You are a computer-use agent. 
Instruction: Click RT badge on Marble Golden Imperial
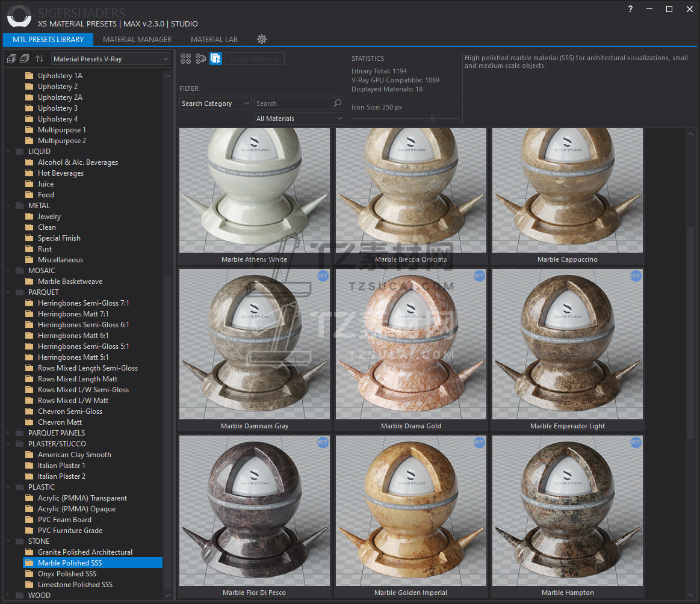click(x=479, y=443)
